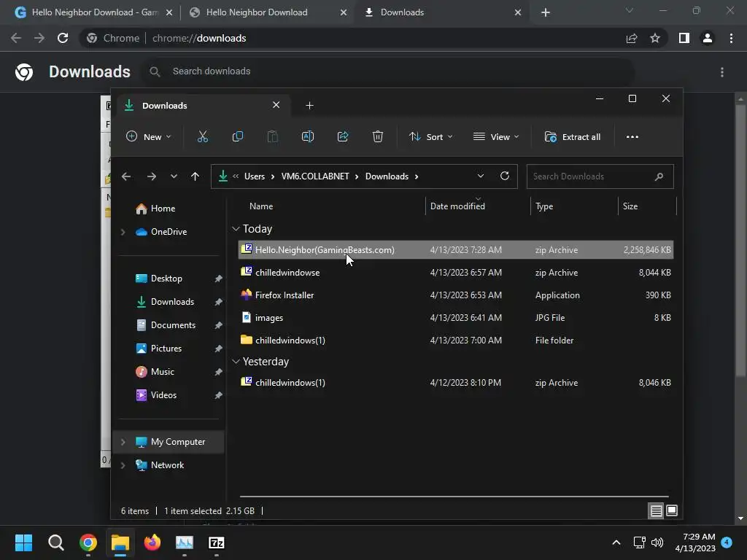Image resolution: width=747 pixels, height=560 pixels.
Task: Expand the My Computer tree node
Action: (123, 442)
